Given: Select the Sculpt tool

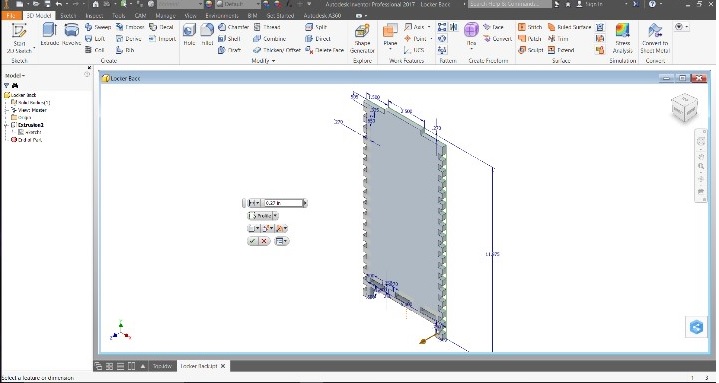Looking at the screenshot, I should (x=531, y=50).
